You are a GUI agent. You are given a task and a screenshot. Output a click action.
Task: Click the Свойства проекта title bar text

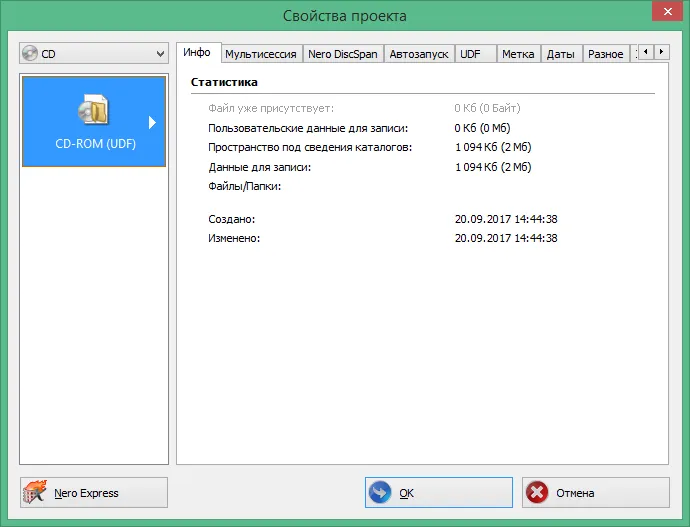point(345,16)
